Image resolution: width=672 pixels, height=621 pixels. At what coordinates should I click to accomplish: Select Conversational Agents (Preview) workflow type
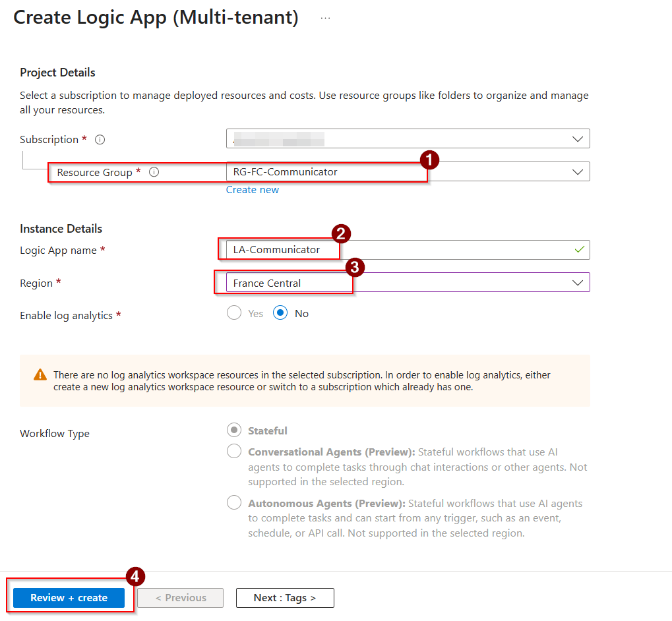pos(234,452)
